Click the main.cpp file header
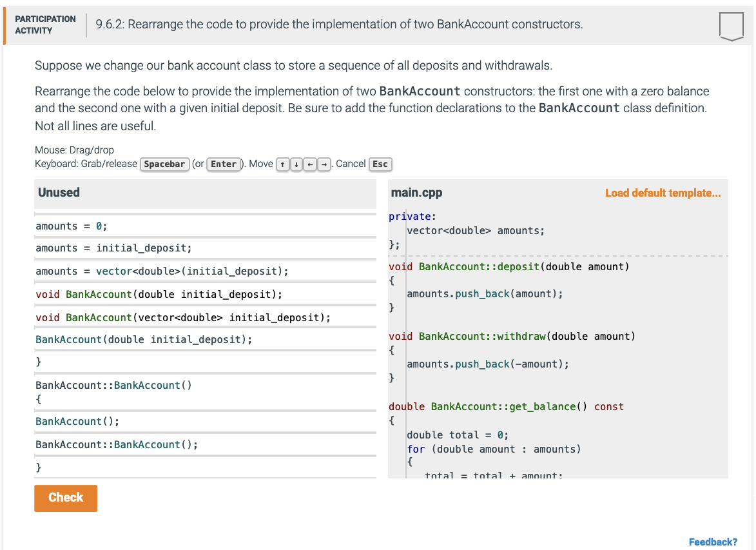Image resolution: width=756 pixels, height=550 pixels. click(x=416, y=193)
